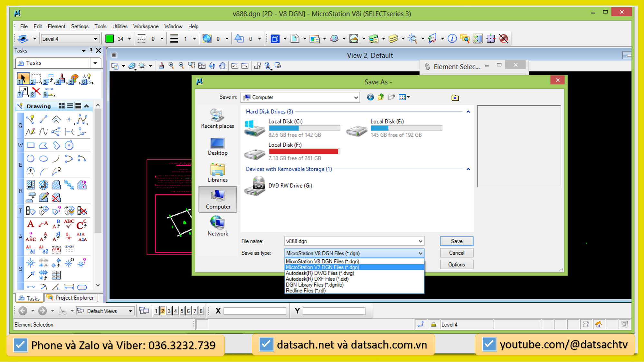Open the Save in Computer dropdown
Screen dimensions: 644x362
[x=355, y=97]
